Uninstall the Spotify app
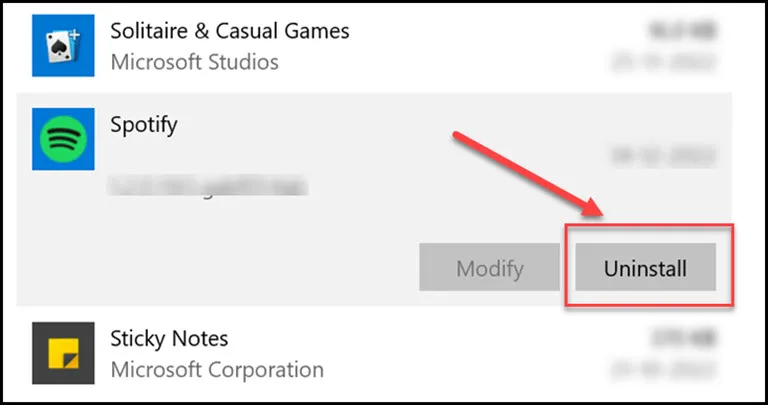 [645, 268]
